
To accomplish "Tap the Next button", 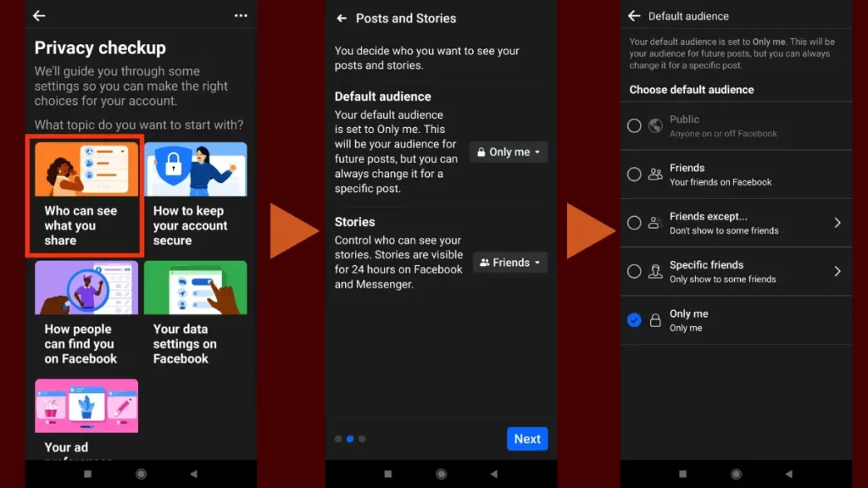I will (x=526, y=439).
